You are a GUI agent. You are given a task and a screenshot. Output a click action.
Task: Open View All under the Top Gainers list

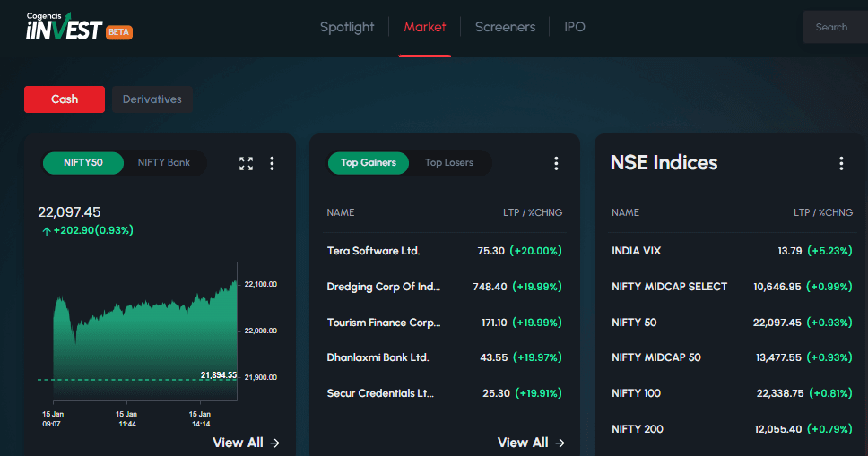coord(531,443)
